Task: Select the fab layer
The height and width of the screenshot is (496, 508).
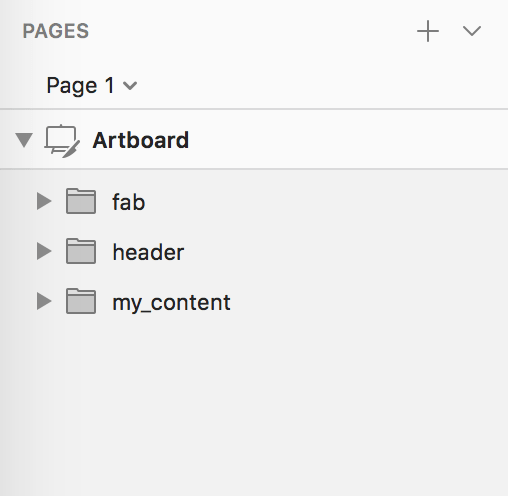Action: pyautogui.click(x=129, y=202)
